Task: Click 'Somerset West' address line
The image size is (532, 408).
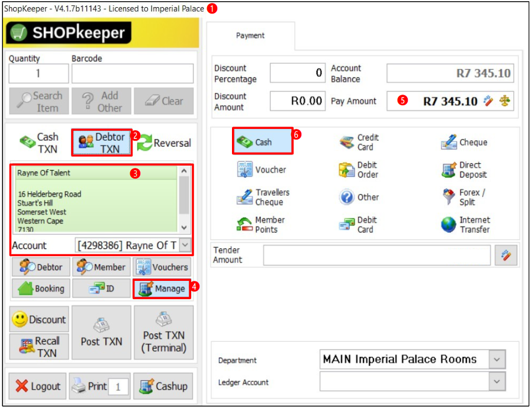Action: (42, 212)
